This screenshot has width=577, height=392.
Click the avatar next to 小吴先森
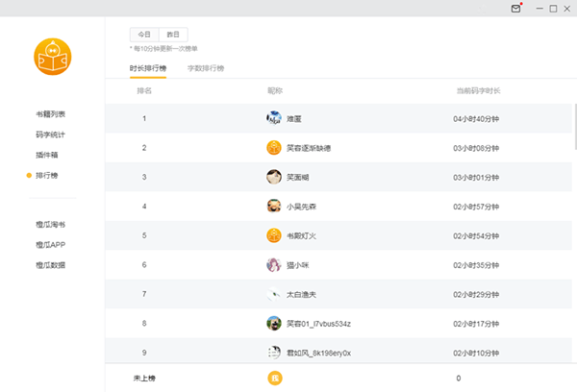pos(274,206)
